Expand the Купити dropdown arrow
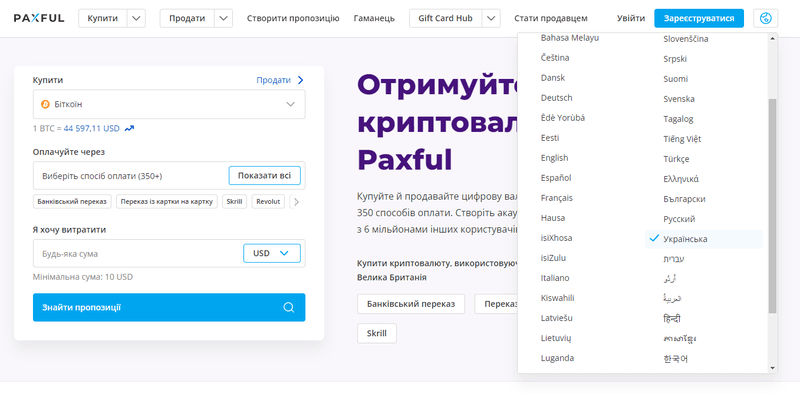Image resolution: width=800 pixels, height=394 pixels. [x=136, y=18]
